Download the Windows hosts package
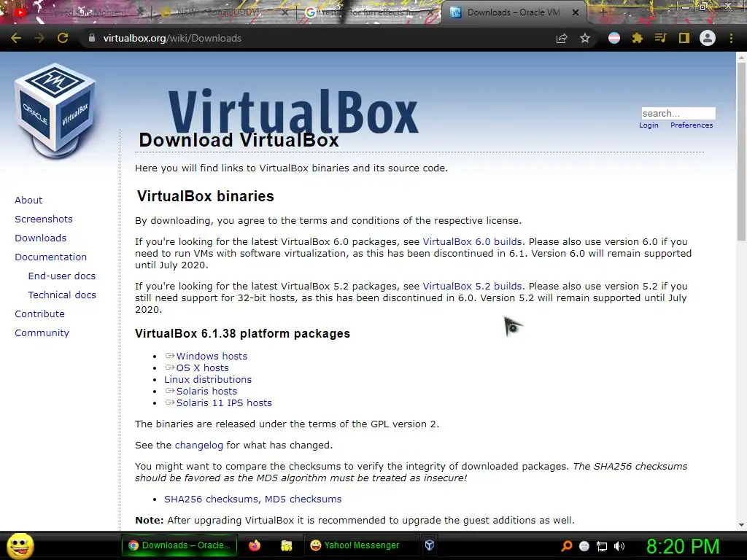This screenshot has width=747, height=560. pyautogui.click(x=212, y=356)
